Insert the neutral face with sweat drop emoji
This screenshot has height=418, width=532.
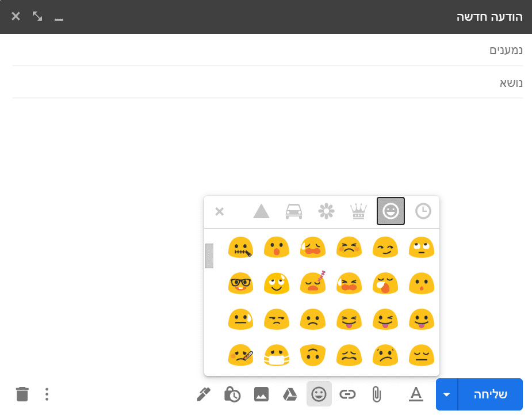pos(240,319)
